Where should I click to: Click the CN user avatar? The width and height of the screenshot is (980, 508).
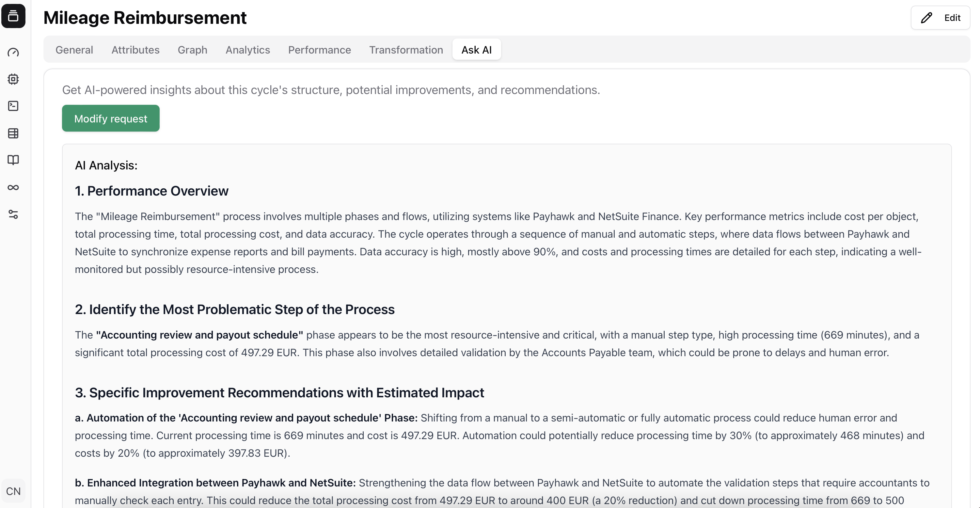click(13, 491)
